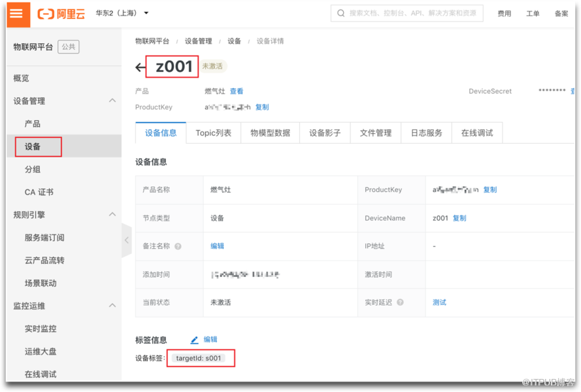
Task: Collapse the left sidebar handle
Action: (126, 240)
